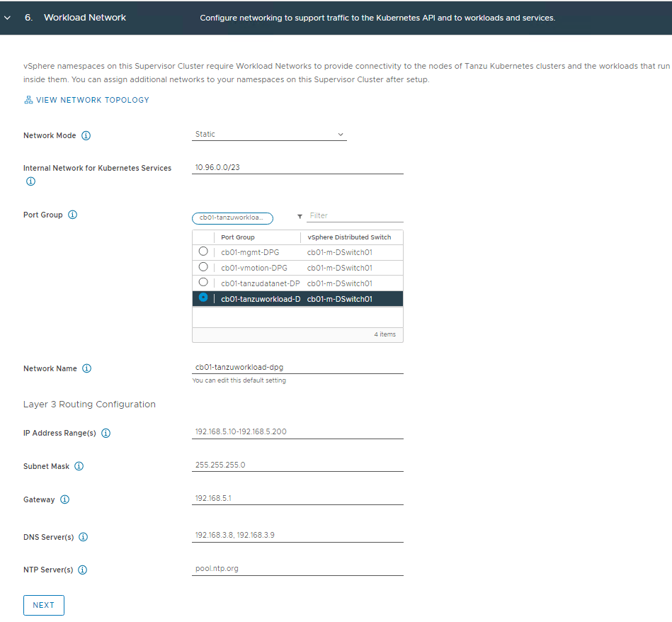Image resolution: width=672 pixels, height=622 pixels.
Task: Collapse the Workload Network section chevron
Action: coord(8,18)
